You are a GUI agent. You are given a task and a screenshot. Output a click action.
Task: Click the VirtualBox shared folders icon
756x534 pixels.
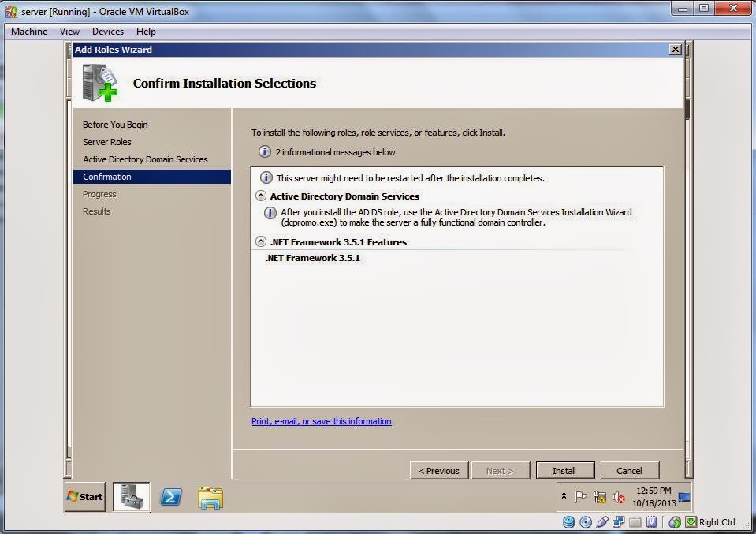[x=635, y=522]
